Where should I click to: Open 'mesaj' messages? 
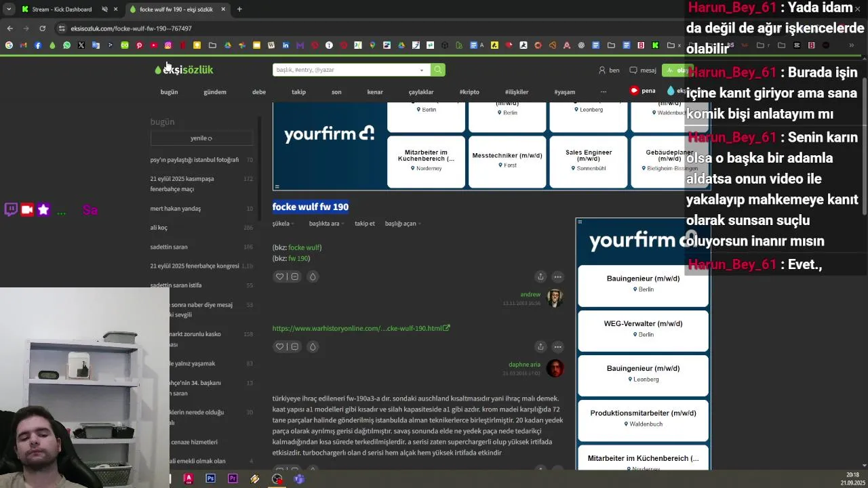pos(643,70)
